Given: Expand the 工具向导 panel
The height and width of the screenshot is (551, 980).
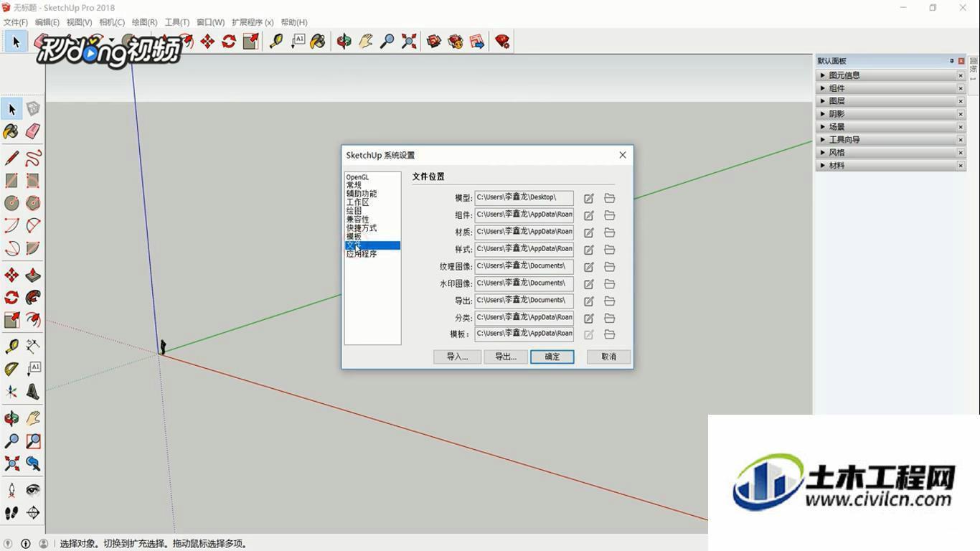Looking at the screenshot, I should coord(823,140).
